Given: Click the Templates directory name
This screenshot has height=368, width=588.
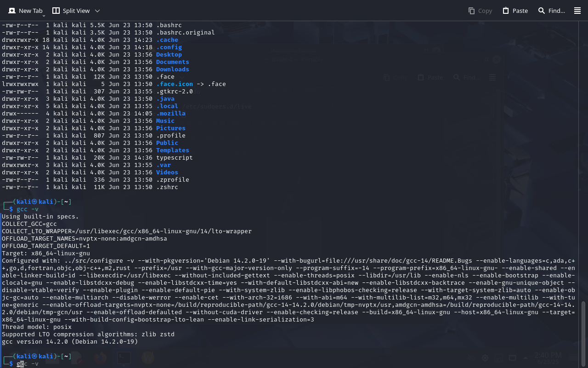Looking at the screenshot, I should click(173, 150).
